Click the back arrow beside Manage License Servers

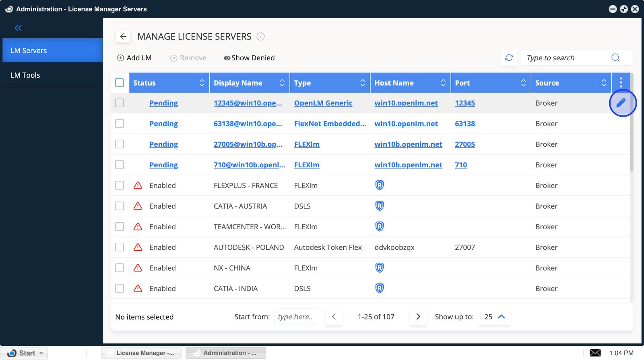coord(123,37)
